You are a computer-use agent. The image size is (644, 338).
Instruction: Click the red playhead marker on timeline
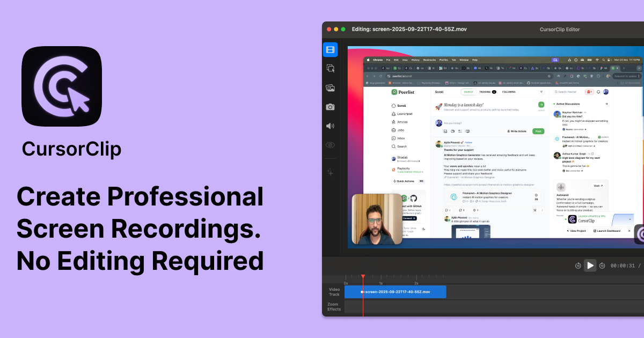pyautogui.click(x=363, y=276)
